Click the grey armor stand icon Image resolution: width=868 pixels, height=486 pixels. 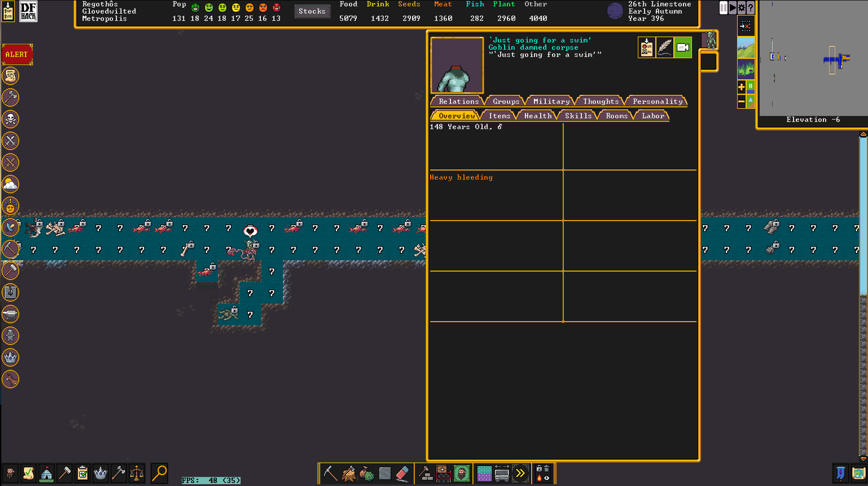10,292
